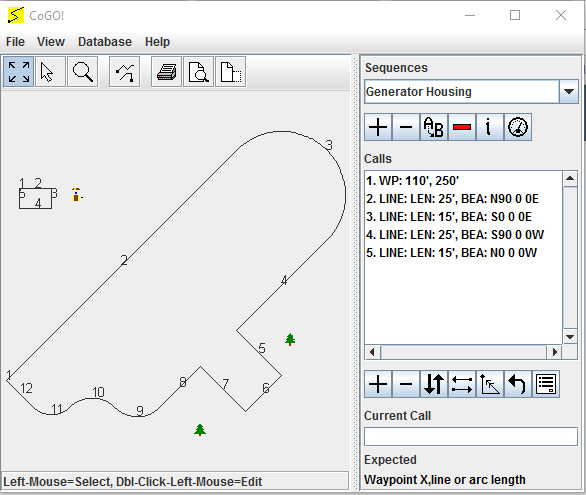This screenshot has height=495, width=586.
Task: Open the Help menu
Action: click(157, 42)
